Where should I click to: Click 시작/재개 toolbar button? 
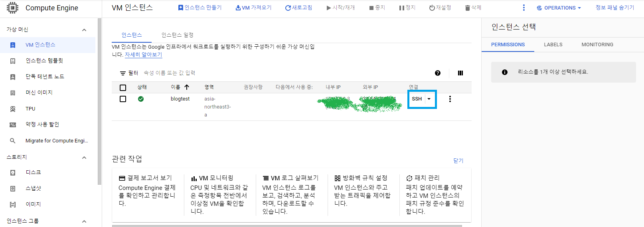340,8
